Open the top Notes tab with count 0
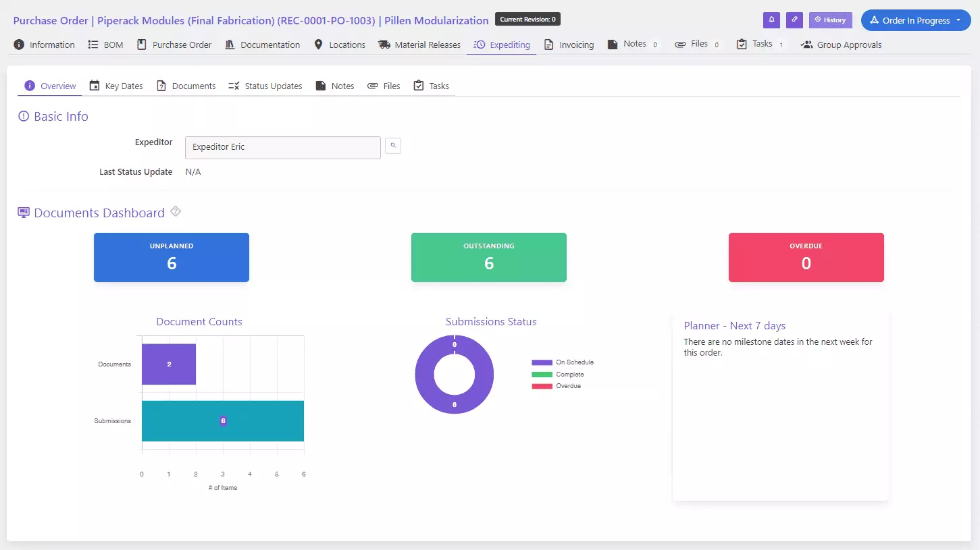980x550 pixels. [x=633, y=44]
